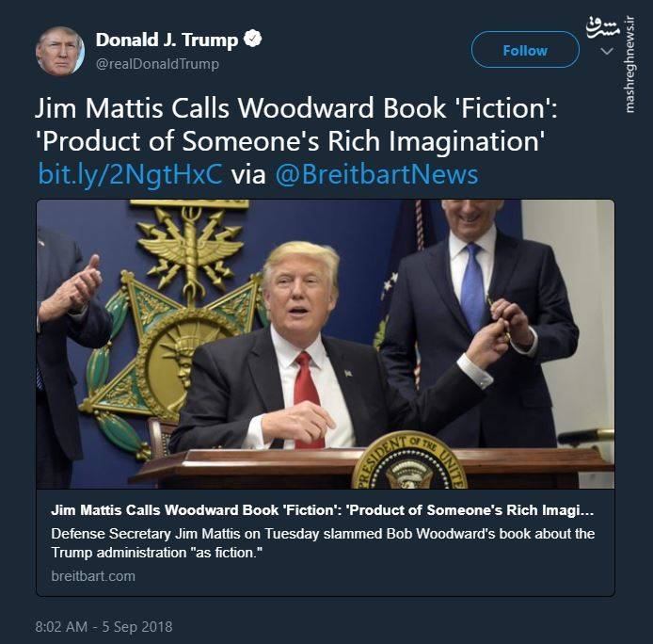Click the vertical mashreghnews.ir watermark text

[x=629, y=65]
